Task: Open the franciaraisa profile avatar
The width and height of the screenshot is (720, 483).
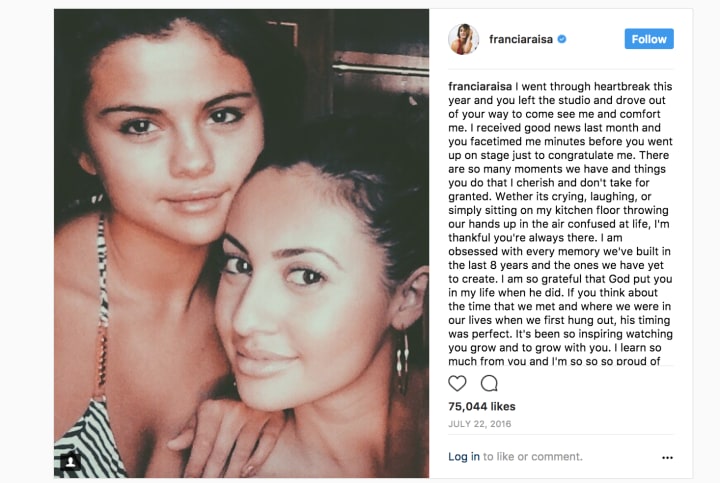Action: (463, 39)
